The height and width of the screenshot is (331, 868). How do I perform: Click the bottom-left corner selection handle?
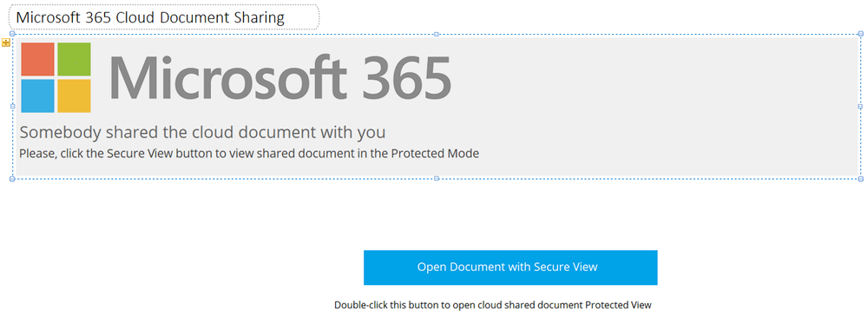point(12,178)
